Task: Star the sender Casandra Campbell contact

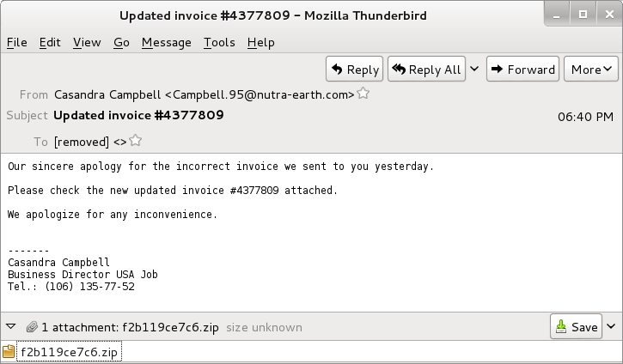Action: [x=363, y=94]
